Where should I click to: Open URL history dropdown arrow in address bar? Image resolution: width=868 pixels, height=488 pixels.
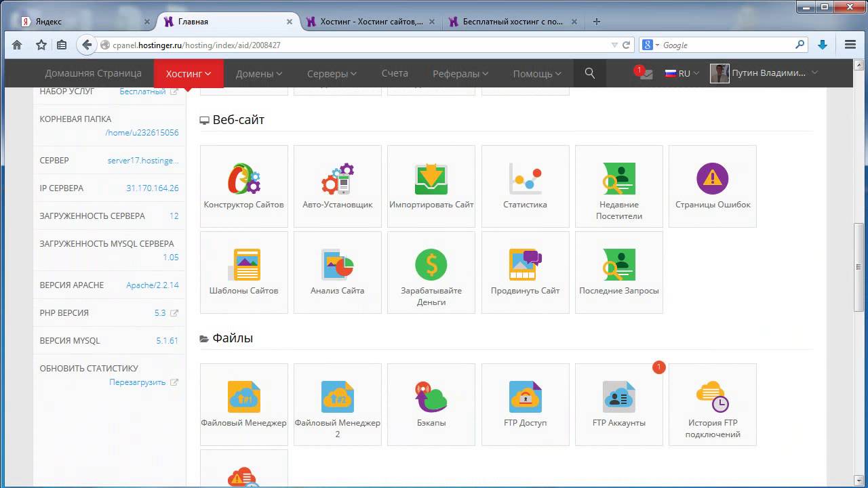(x=614, y=45)
